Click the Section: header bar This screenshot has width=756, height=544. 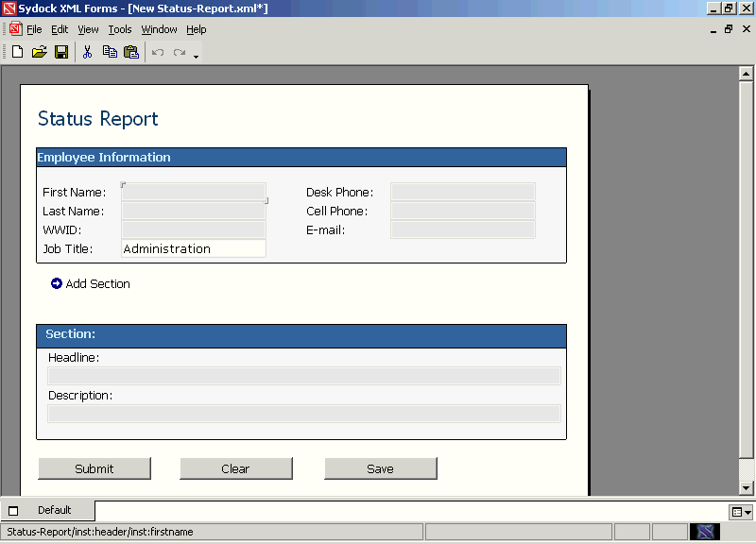(301, 336)
